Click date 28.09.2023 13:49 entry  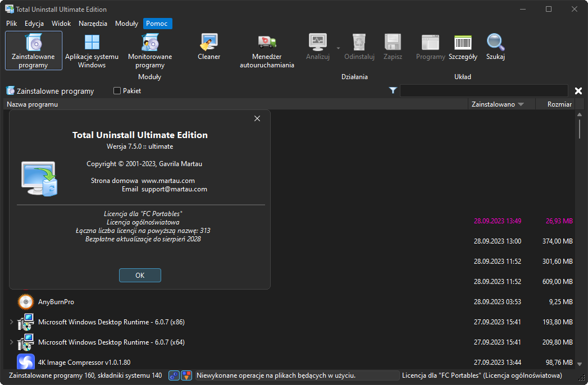pos(497,221)
